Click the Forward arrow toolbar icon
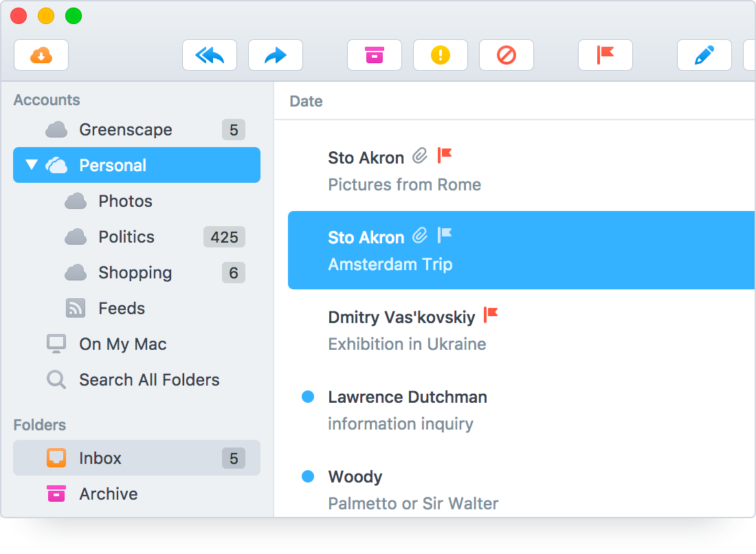The height and width of the screenshot is (554, 756). (x=276, y=55)
